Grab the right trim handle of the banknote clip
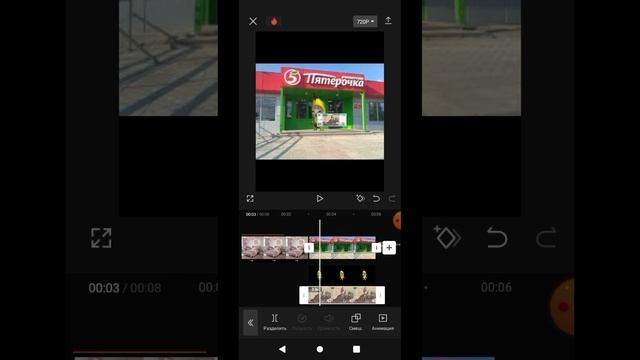This screenshot has height=360, width=640. pyautogui.click(x=380, y=295)
